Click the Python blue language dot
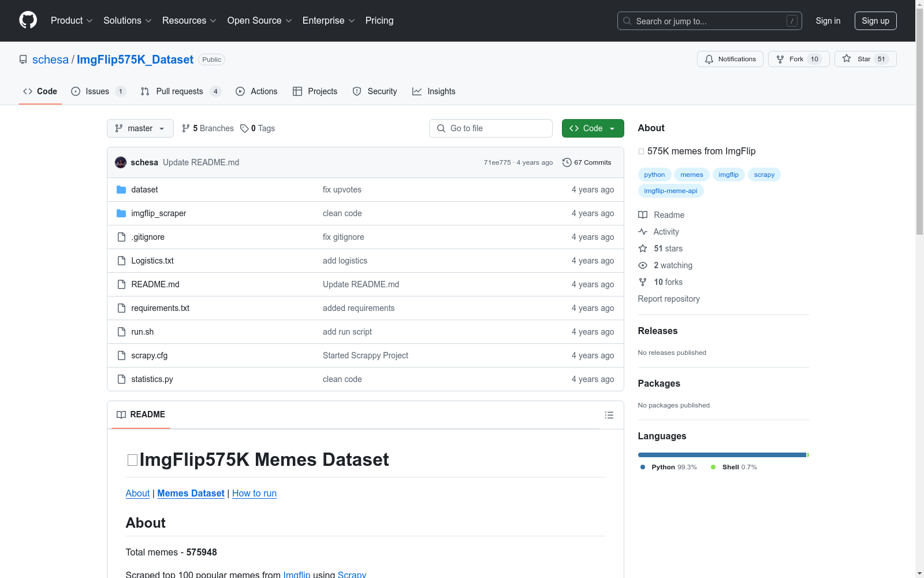924x578 pixels. 643,467
